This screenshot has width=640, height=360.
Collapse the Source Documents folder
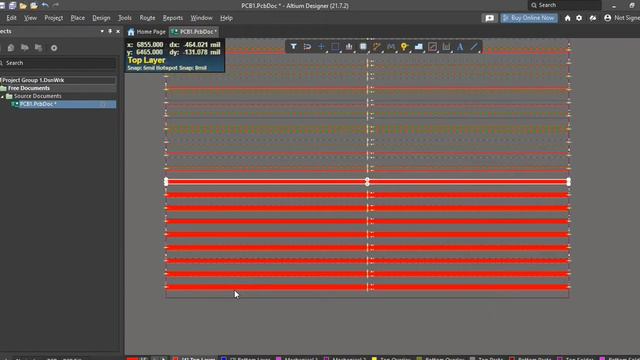tap(2, 96)
